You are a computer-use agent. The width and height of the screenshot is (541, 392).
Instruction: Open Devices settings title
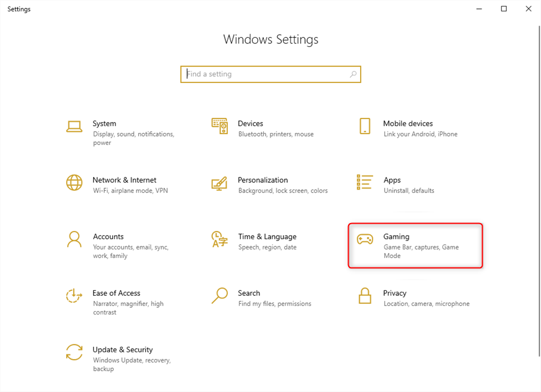(250, 123)
